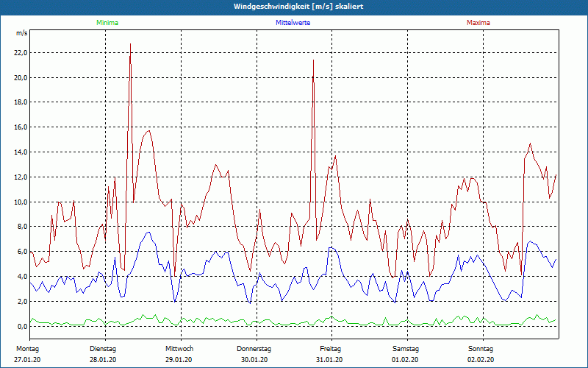Click the '28.01.20' date label

pos(103,360)
